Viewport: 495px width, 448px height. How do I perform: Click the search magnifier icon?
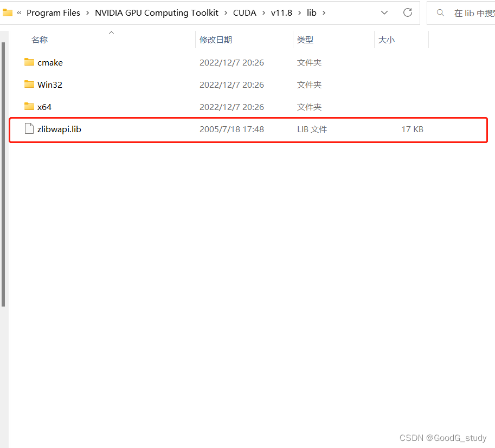click(440, 12)
